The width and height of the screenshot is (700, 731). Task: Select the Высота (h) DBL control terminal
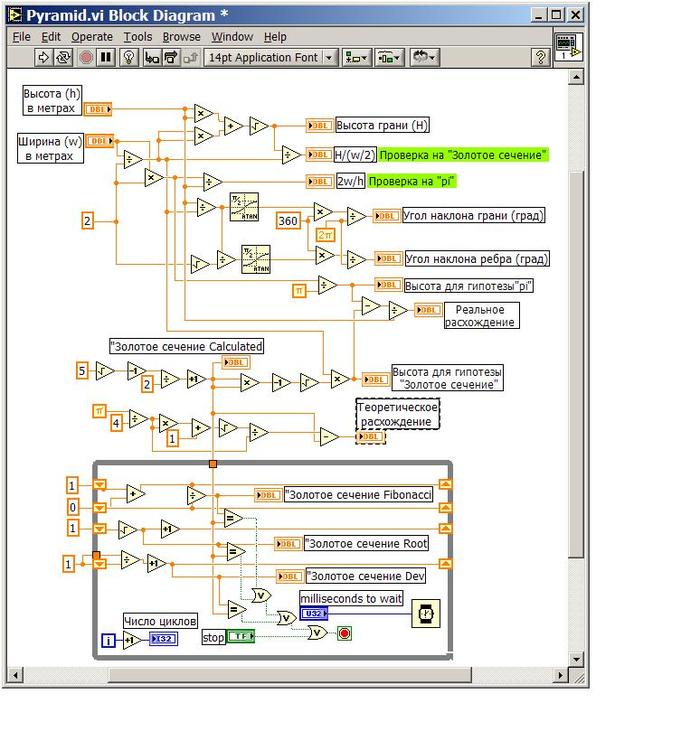[98, 109]
